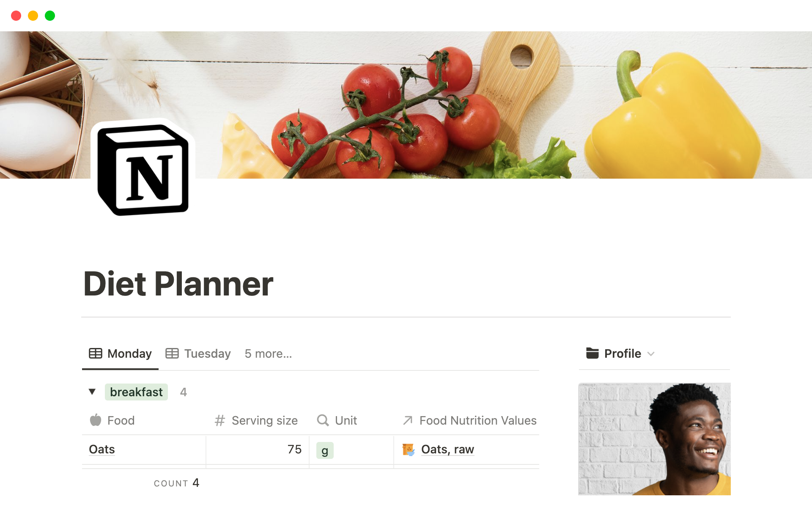Open the Oats, raw nutrition link
This screenshot has height=508, width=812.
(447, 449)
